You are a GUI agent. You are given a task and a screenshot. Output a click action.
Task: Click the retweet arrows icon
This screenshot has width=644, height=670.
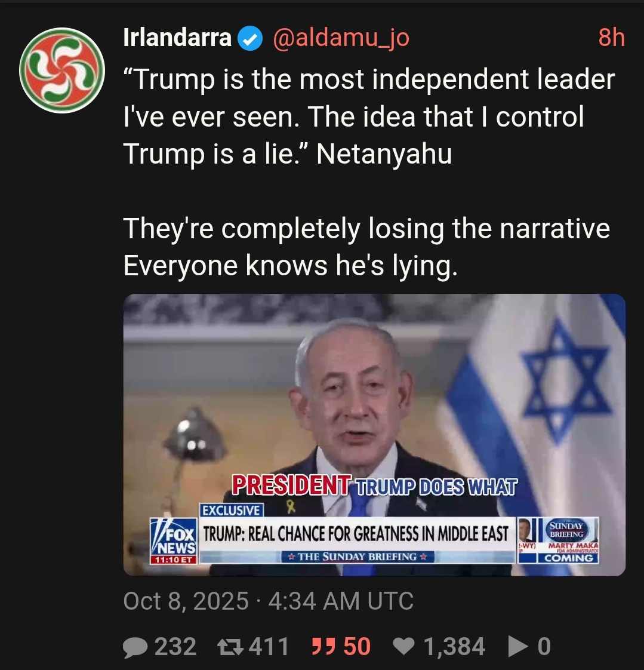(x=230, y=647)
